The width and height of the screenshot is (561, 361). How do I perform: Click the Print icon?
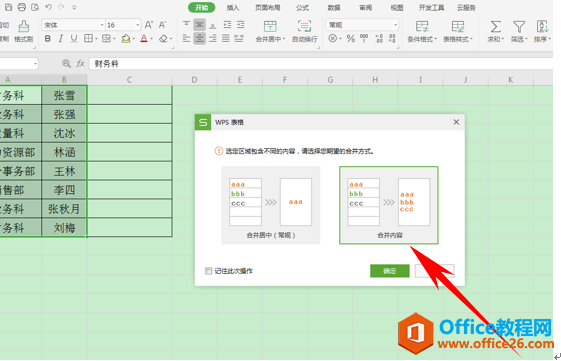[x=21, y=7]
